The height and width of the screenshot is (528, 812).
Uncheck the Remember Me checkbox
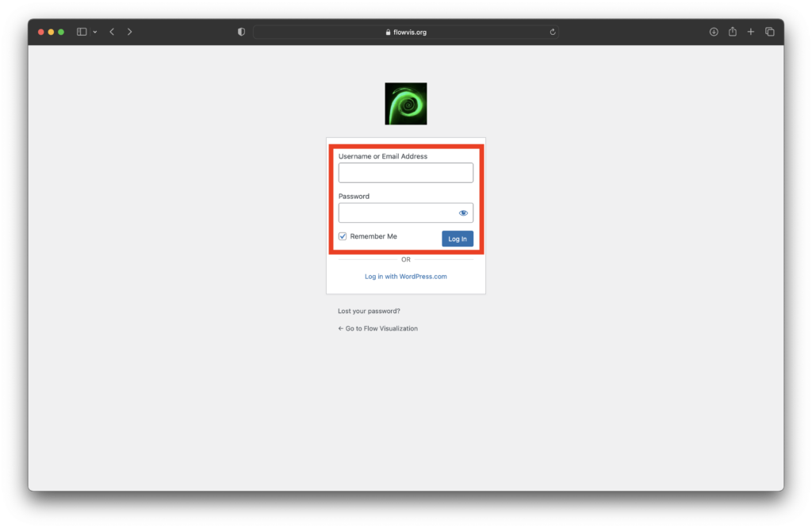[343, 236]
